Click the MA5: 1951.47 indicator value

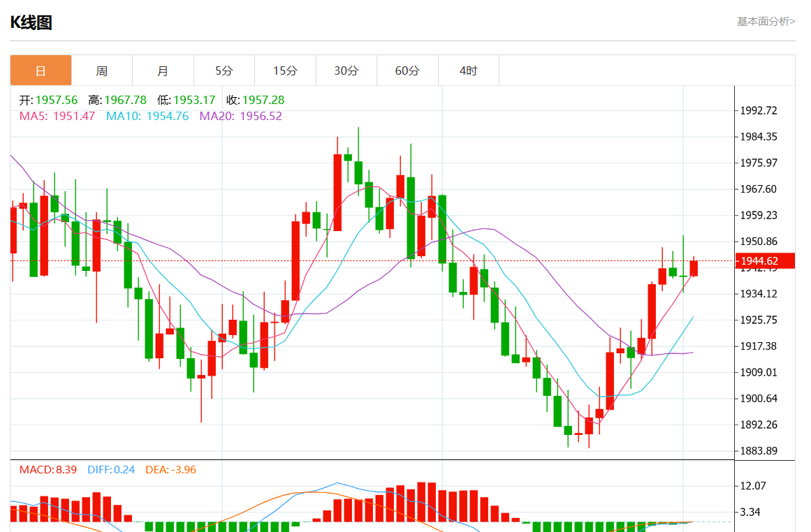coord(57,116)
